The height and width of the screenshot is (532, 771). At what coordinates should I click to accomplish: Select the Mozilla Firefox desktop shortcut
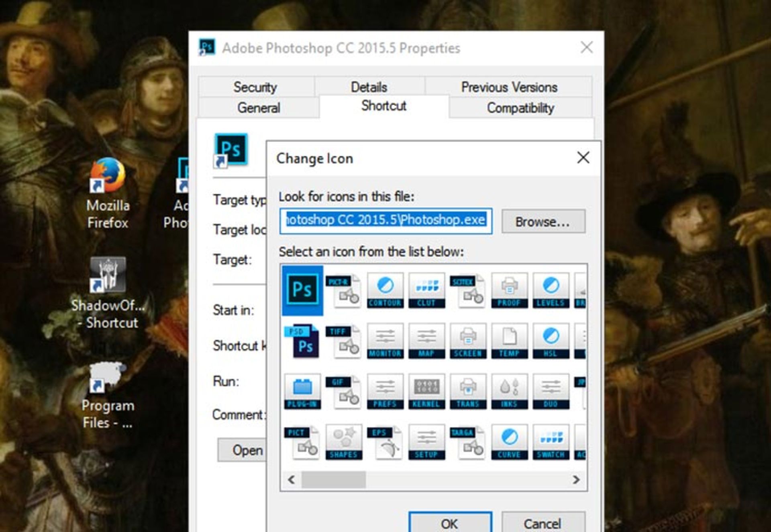[108, 193]
